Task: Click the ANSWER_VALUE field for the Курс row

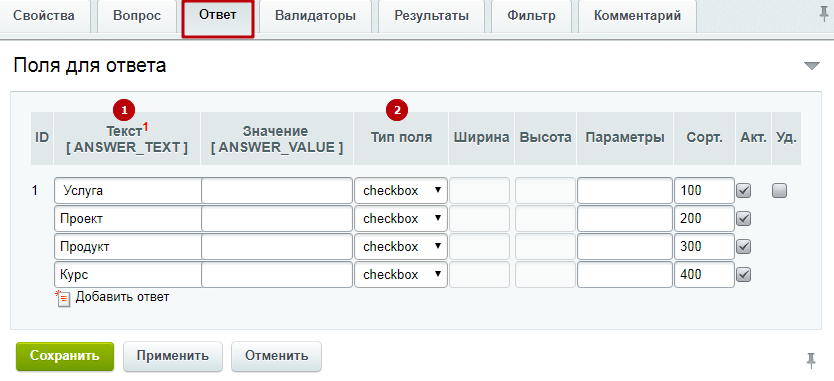Action: coord(277,275)
